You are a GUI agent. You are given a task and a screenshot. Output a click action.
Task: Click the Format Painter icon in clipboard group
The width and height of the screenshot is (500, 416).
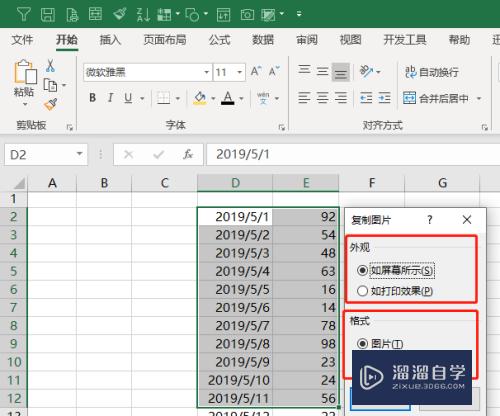(x=50, y=104)
